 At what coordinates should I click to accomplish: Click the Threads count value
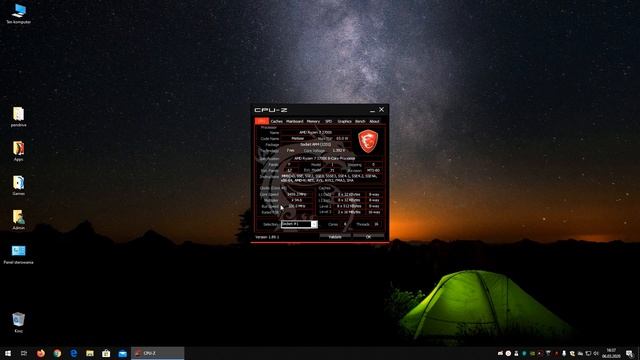coord(376,224)
